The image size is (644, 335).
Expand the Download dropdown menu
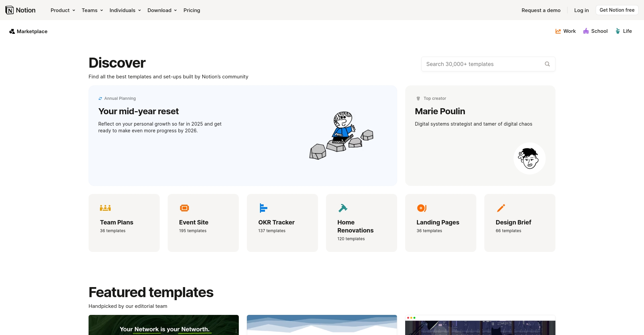[x=162, y=10]
